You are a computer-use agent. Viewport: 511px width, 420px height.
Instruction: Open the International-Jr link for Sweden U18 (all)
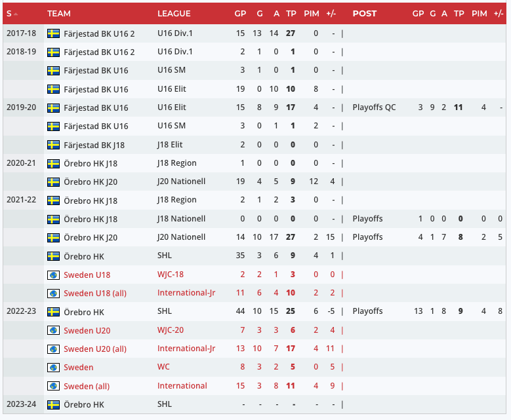[x=186, y=293]
